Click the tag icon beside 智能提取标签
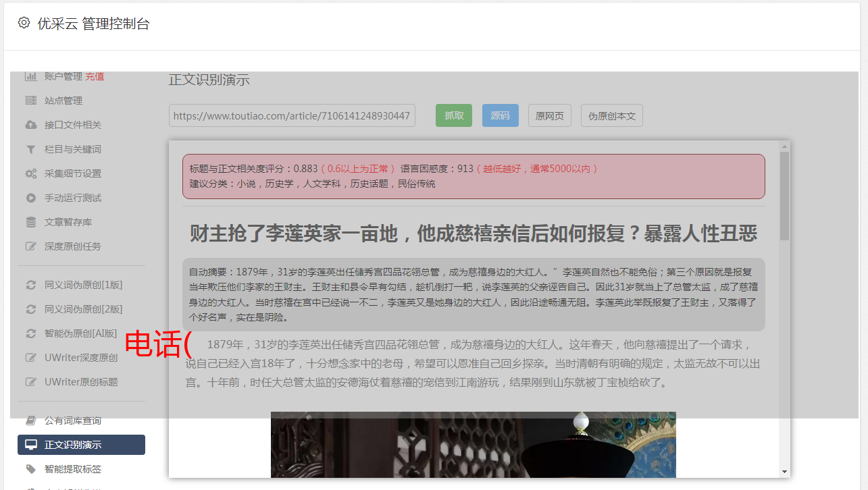Image resolution: width=868 pixels, height=490 pixels. (30, 469)
